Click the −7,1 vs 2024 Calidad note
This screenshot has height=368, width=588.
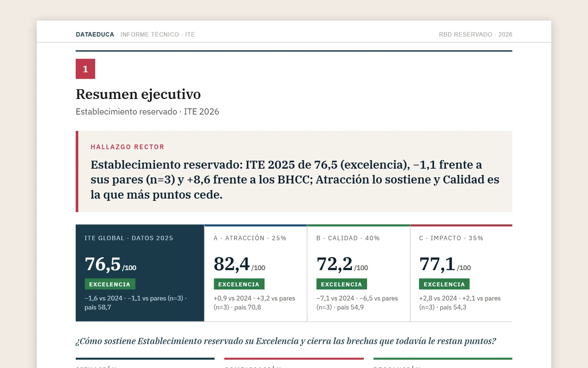(357, 302)
